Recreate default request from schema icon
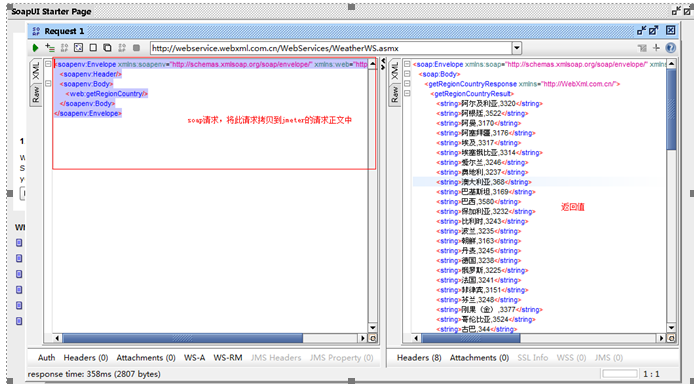 (x=78, y=48)
